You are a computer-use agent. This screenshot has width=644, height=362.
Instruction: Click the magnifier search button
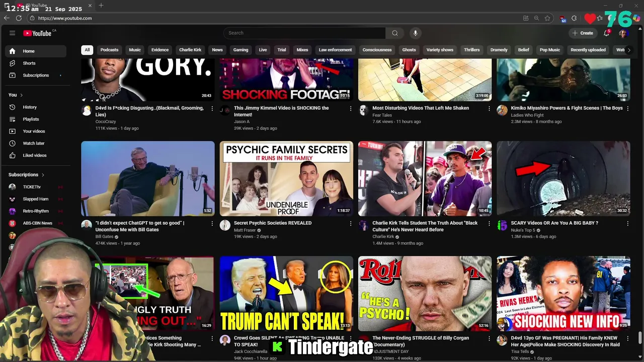click(395, 33)
